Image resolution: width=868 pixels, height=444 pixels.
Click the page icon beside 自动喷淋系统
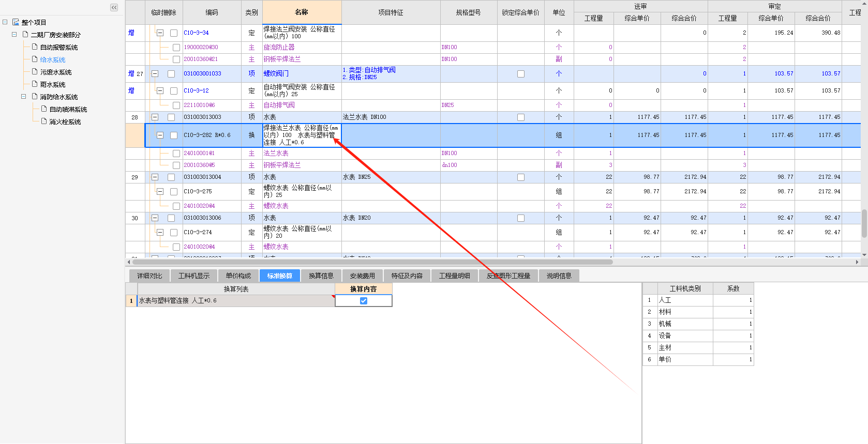44,109
